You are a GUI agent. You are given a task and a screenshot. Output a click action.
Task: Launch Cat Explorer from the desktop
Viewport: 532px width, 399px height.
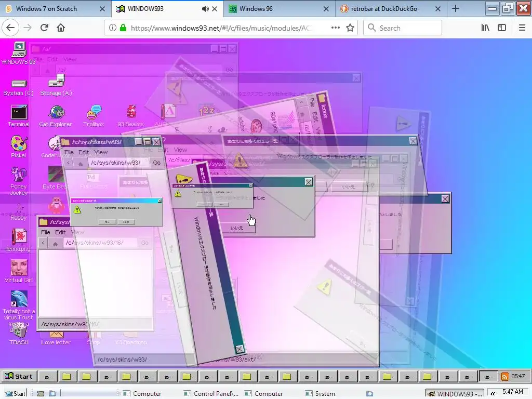click(56, 116)
